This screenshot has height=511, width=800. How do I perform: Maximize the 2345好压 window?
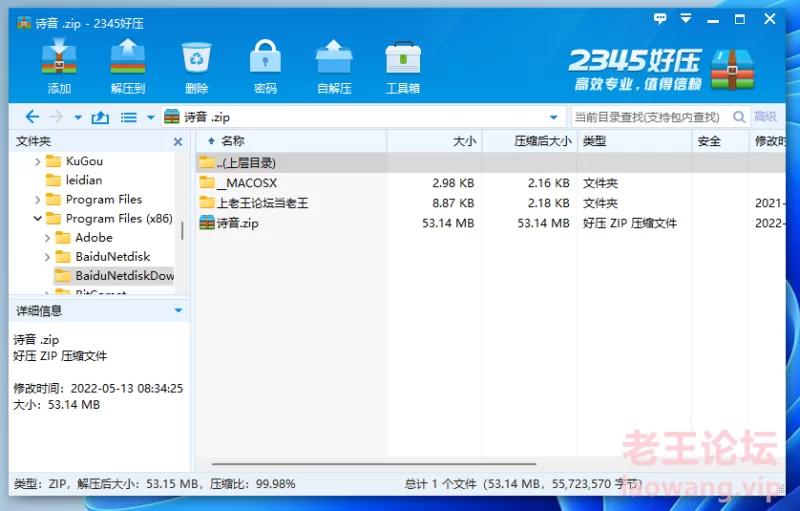tap(740, 19)
